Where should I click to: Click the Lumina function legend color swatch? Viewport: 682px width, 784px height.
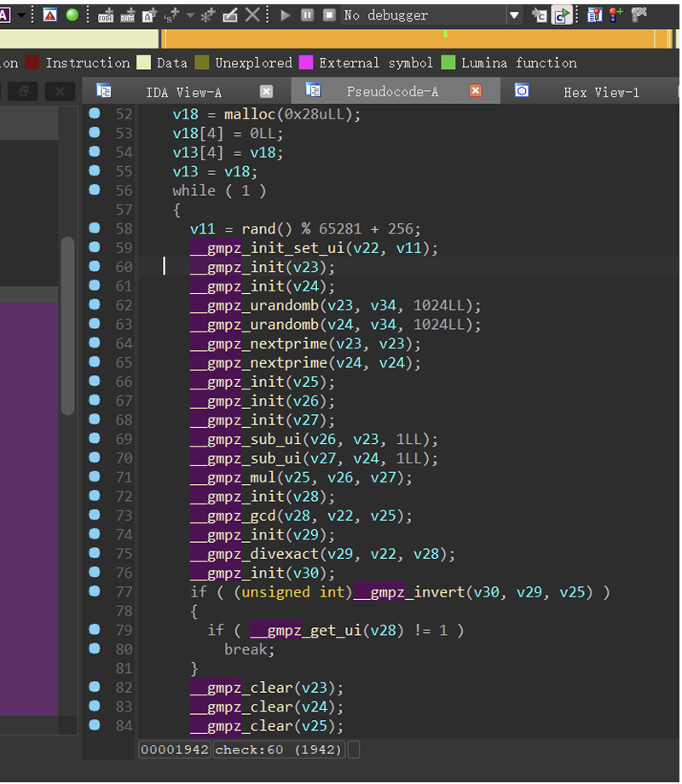pyautogui.click(x=448, y=62)
